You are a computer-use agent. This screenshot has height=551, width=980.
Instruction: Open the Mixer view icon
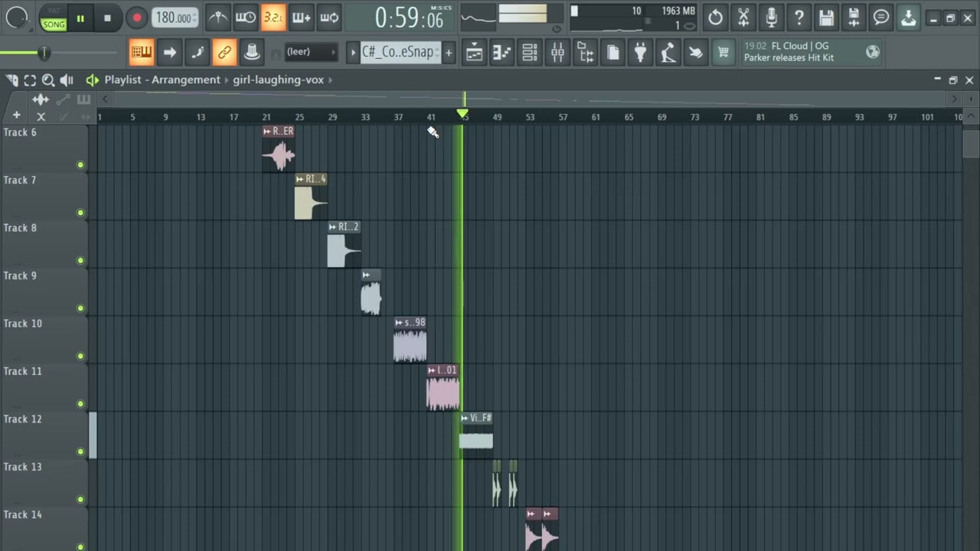[557, 52]
